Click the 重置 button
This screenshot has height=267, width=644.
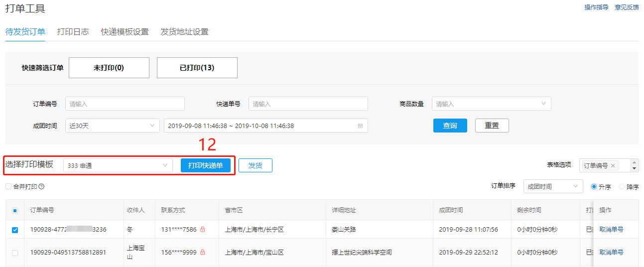pyautogui.click(x=492, y=126)
